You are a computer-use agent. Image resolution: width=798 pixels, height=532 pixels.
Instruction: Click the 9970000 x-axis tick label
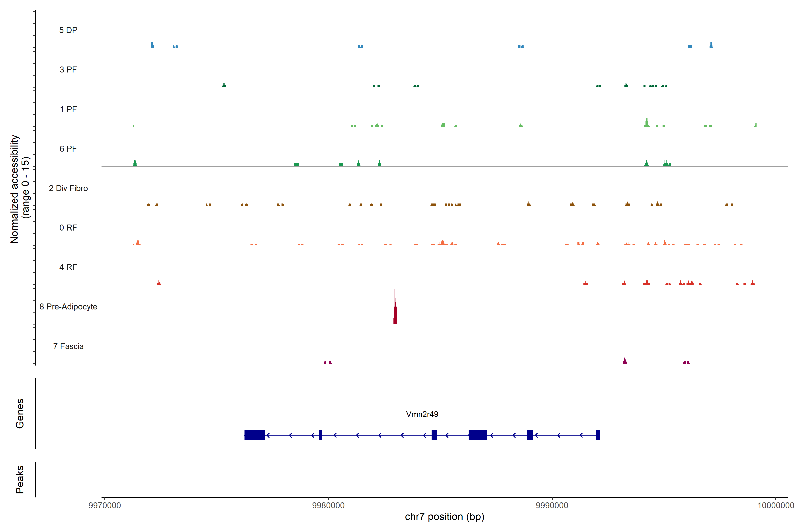(104, 506)
